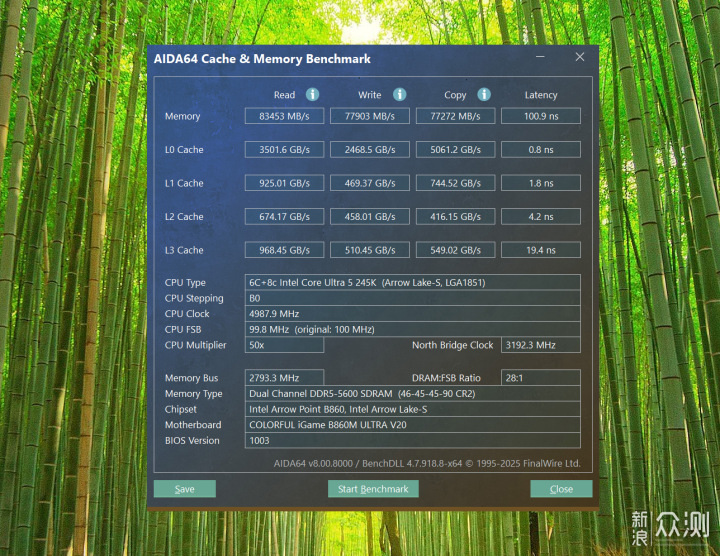Select L1 Cache copy 744.52 GB/s

455,183
